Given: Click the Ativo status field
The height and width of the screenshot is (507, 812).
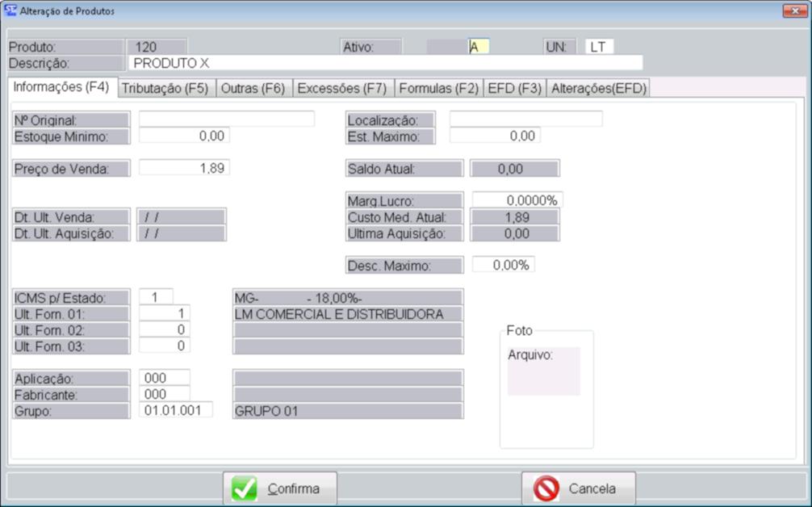Looking at the screenshot, I should [x=479, y=47].
